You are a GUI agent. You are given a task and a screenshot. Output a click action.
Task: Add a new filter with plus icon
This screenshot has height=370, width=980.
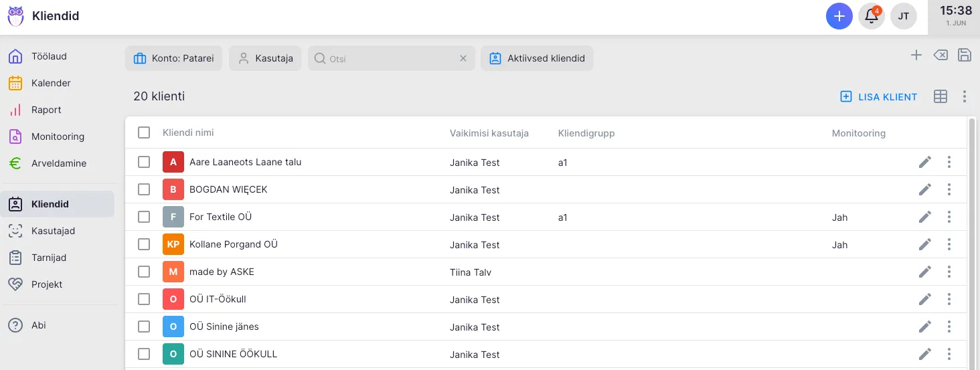(916, 56)
